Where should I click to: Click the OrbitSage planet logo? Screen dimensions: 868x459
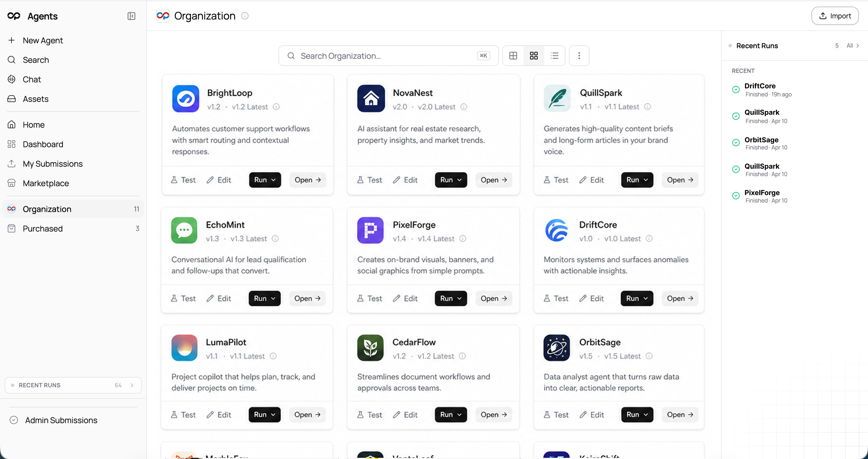557,348
